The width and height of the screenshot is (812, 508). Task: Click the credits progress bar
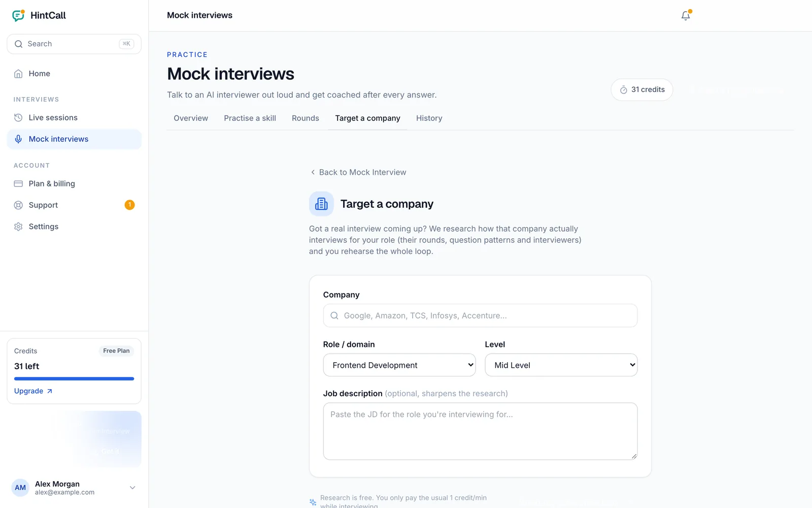pyautogui.click(x=74, y=379)
